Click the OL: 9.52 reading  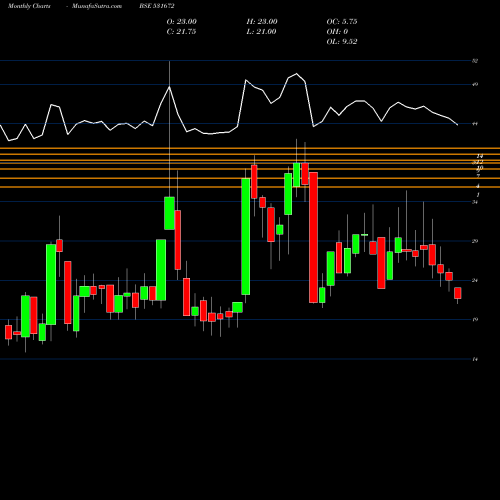342,42
